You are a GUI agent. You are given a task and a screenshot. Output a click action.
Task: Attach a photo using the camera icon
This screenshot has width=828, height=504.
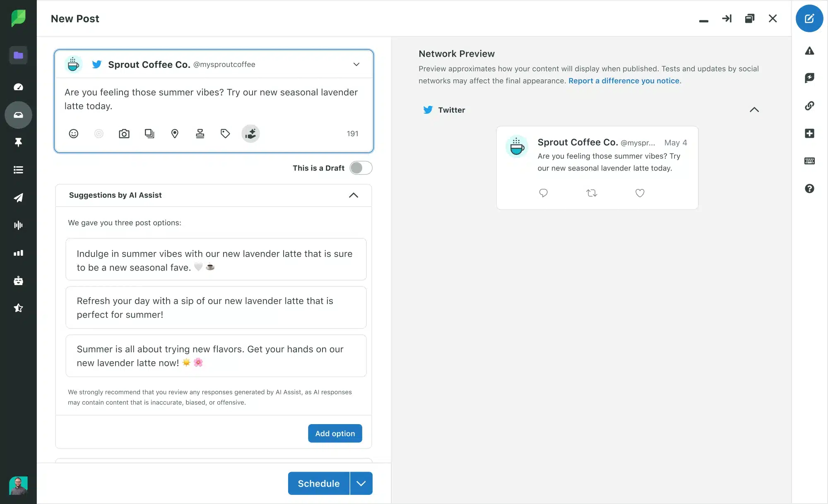click(124, 134)
